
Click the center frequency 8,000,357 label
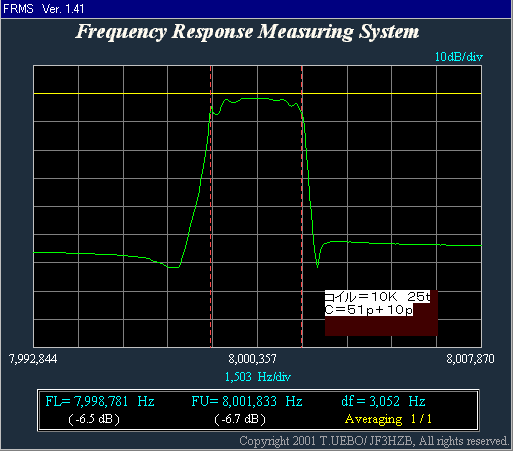(252, 359)
